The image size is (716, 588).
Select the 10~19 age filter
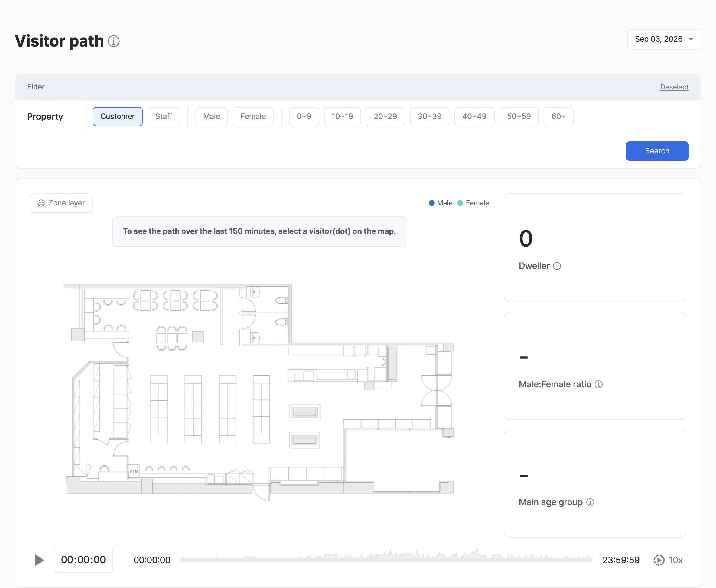click(x=342, y=117)
